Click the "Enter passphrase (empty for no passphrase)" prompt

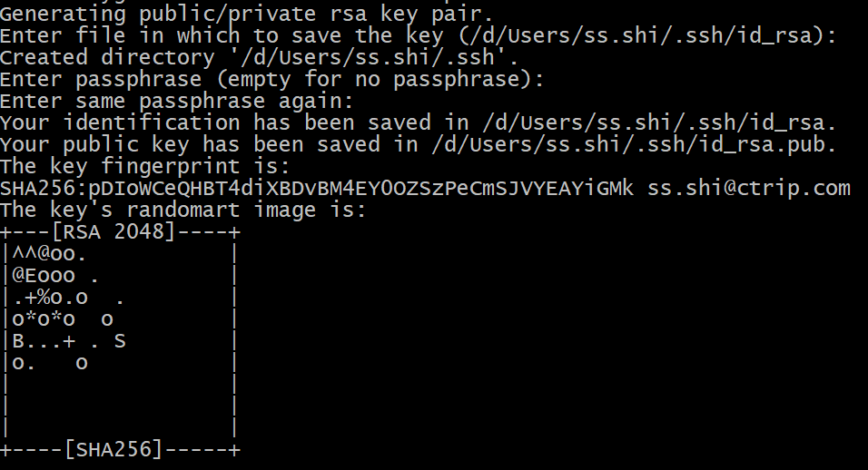click(271, 79)
